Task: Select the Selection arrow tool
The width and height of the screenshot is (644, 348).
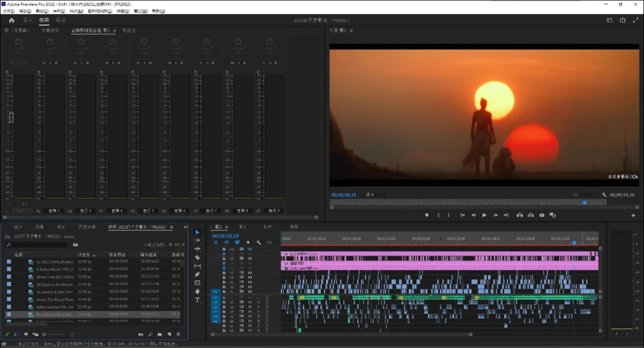Action: [197, 232]
